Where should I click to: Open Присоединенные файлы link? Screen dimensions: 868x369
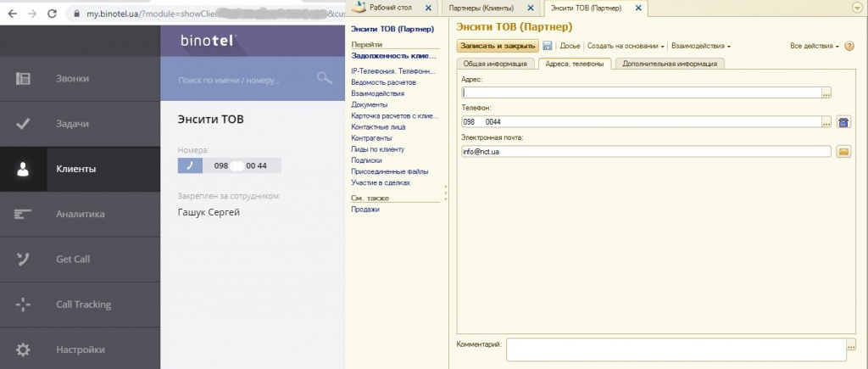[390, 171]
